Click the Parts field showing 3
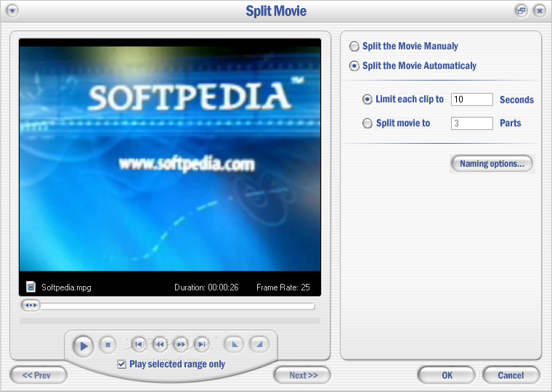Screen dimensions: 552x392 (471, 123)
